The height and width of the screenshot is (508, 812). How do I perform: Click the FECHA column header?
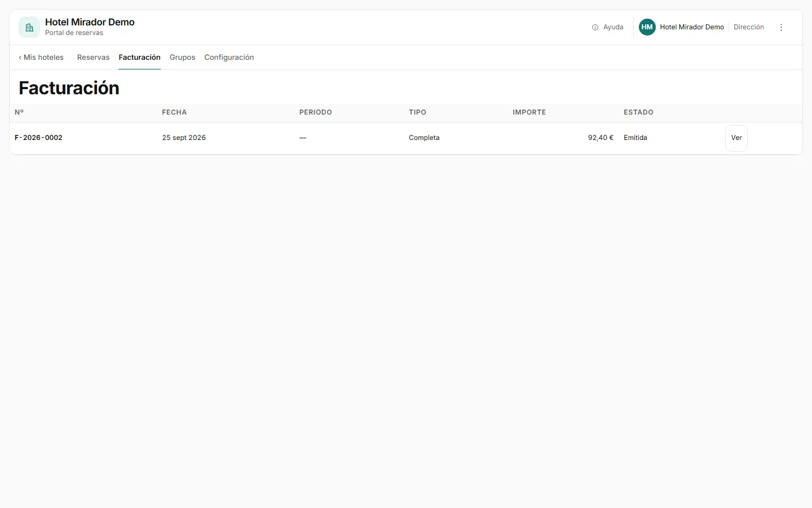pyautogui.click(x=174, y=112)
